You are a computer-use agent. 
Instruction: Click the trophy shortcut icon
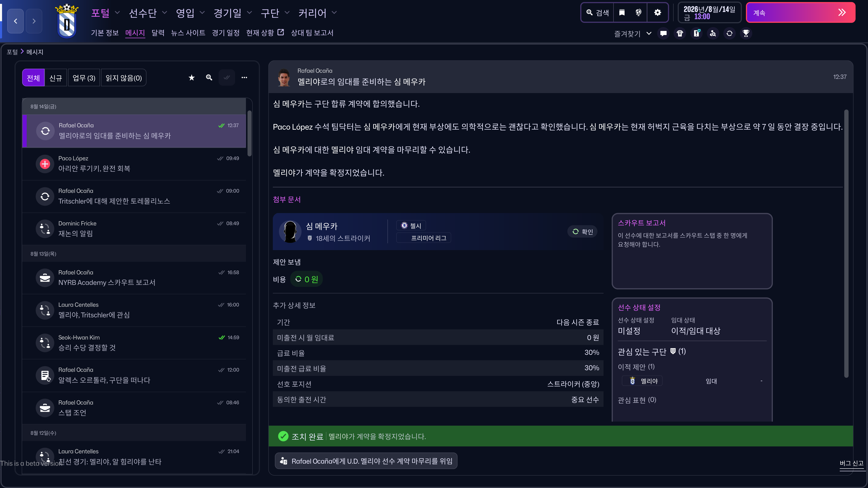click(x=746, y=33)
